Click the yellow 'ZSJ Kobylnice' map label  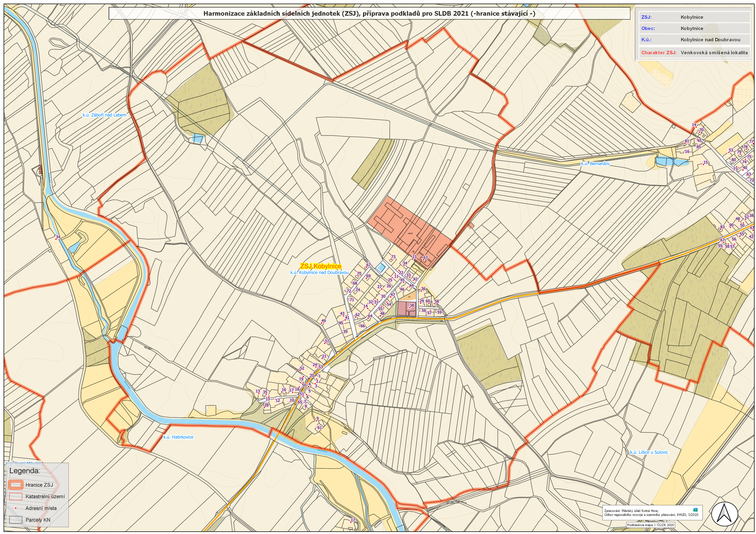click(x=320, y=266)
